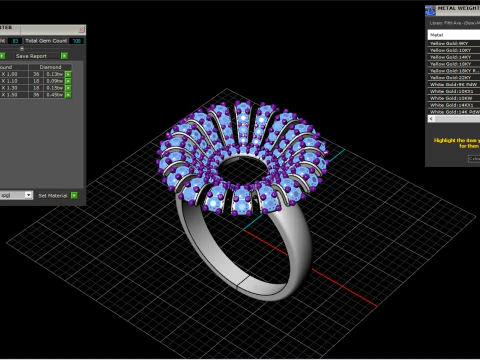Click the X 1.00 size cell
This screenshot has height=360, width=480.
pos(13,74)
